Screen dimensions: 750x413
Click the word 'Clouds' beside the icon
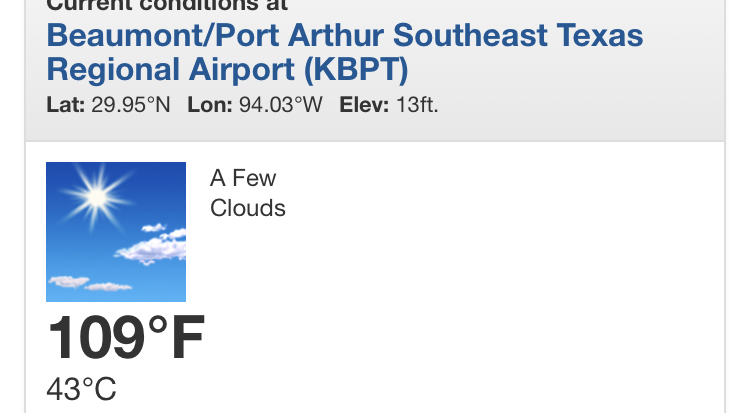(x=248, y=208)
